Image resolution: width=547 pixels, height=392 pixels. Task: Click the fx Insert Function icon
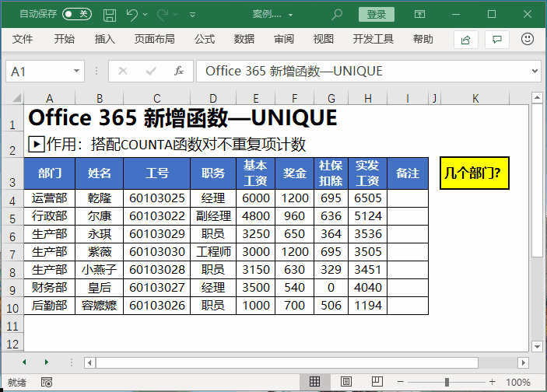point(178,71)
